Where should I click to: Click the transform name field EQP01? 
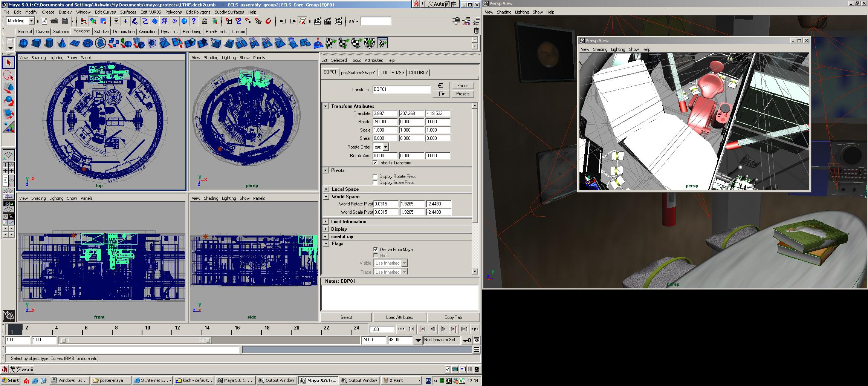pos(401,90)
